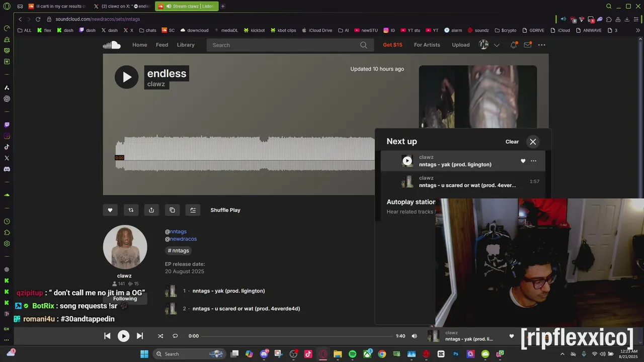The image size is (644, 362).
Task: Mute volume using the player speaker icon
Action: [x=414, y=336]
